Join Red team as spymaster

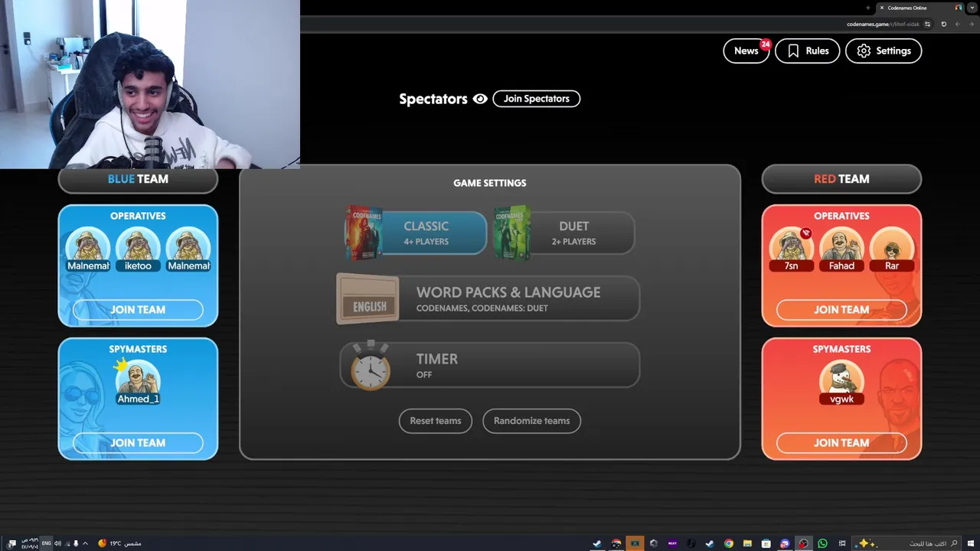[x=841, y=443]
